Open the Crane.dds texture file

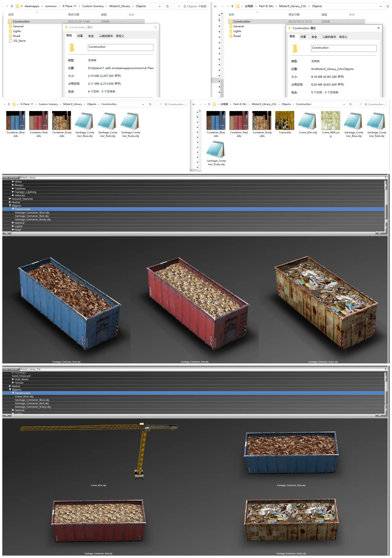coord(285,121)
